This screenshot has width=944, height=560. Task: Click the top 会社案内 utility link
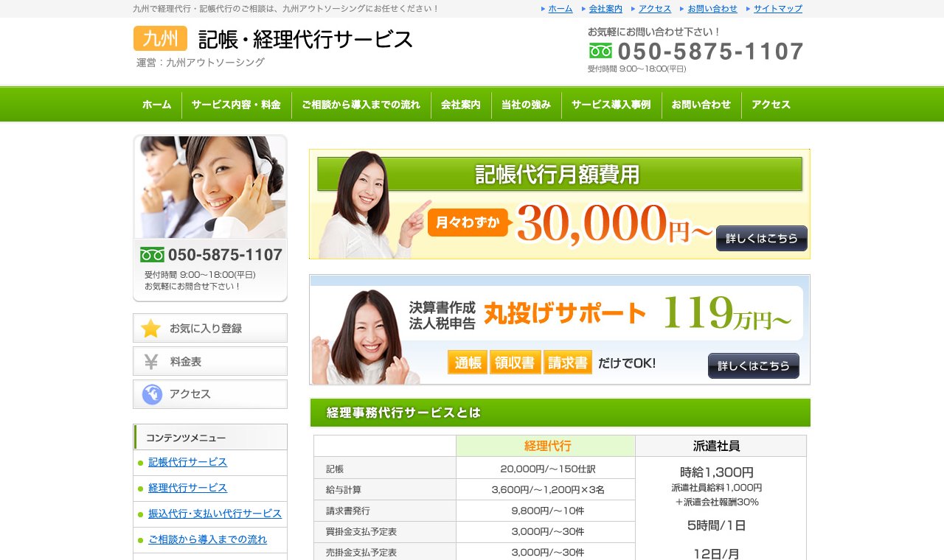point(605,9)
